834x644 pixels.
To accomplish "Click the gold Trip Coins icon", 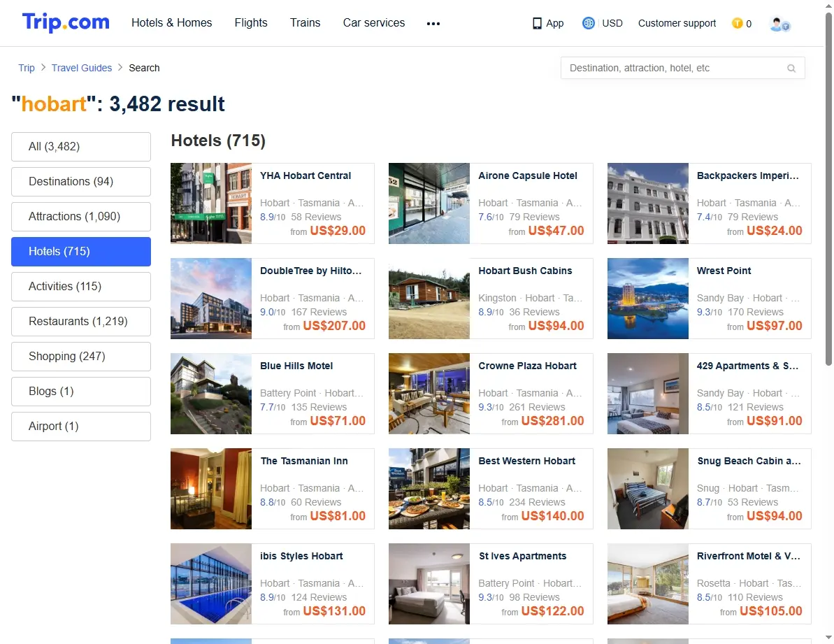I will pyautogui.click(x=738, y=23).
